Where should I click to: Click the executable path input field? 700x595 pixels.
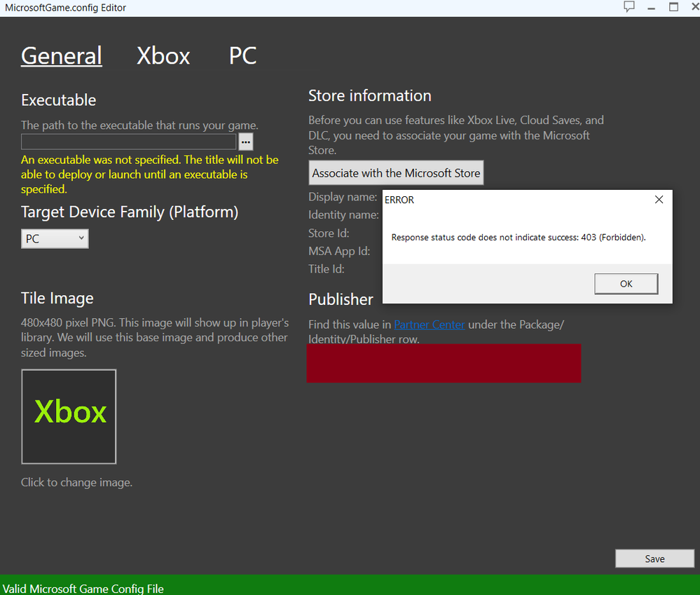coord(128,142)
